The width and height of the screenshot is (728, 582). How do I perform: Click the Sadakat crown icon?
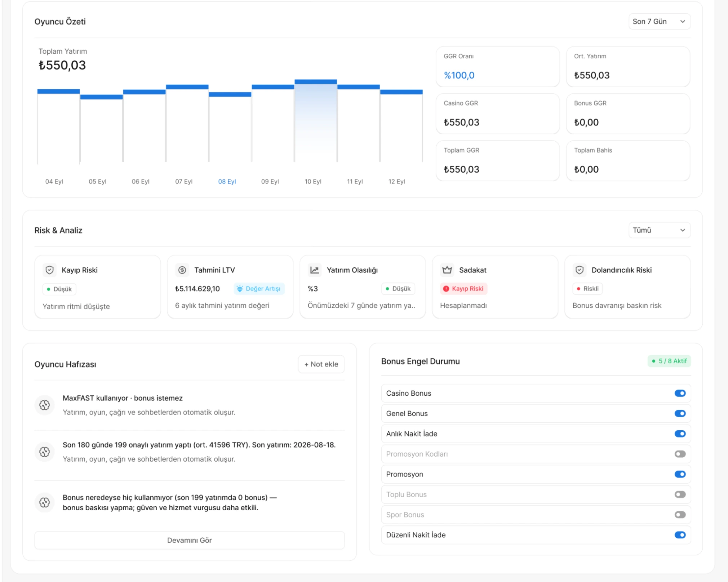(447, 270)
